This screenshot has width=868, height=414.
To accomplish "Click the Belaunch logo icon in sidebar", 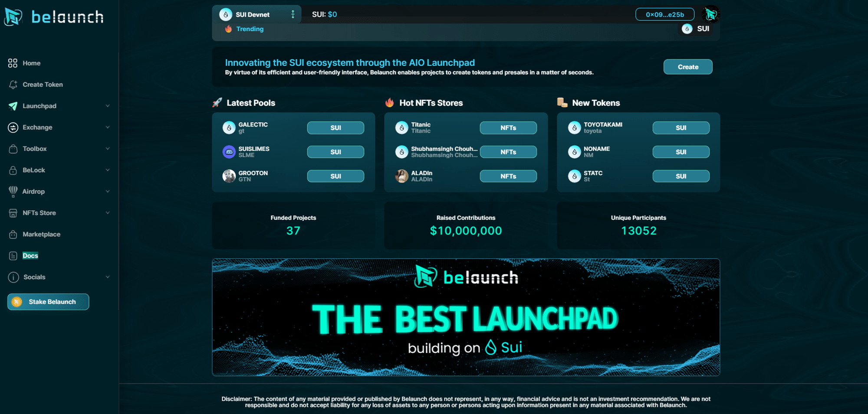I will tap(13, 17).
